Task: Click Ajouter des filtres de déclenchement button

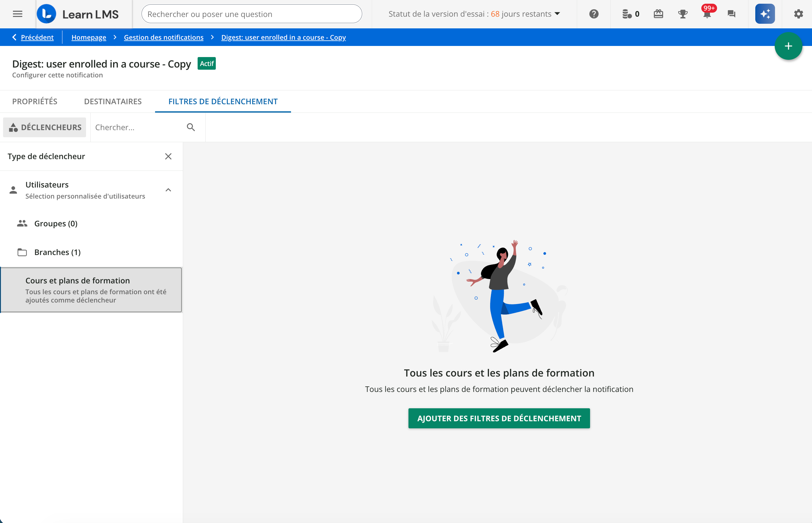Action: [x=499, y=418]
